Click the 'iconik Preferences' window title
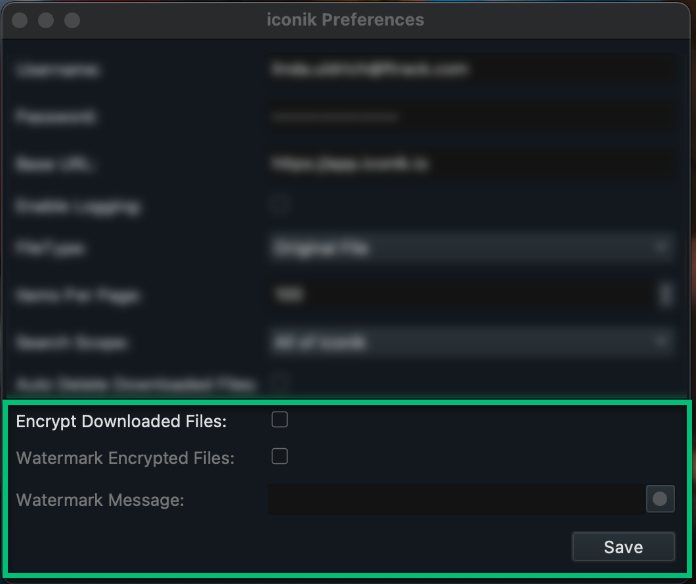Viewport: 697px width, 584px height. point(345,20)
